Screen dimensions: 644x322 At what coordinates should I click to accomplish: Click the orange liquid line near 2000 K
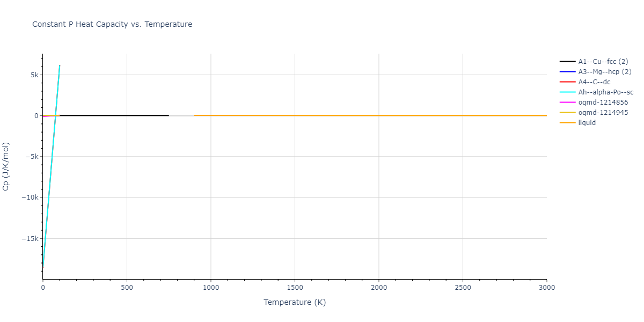click(379, 115)
